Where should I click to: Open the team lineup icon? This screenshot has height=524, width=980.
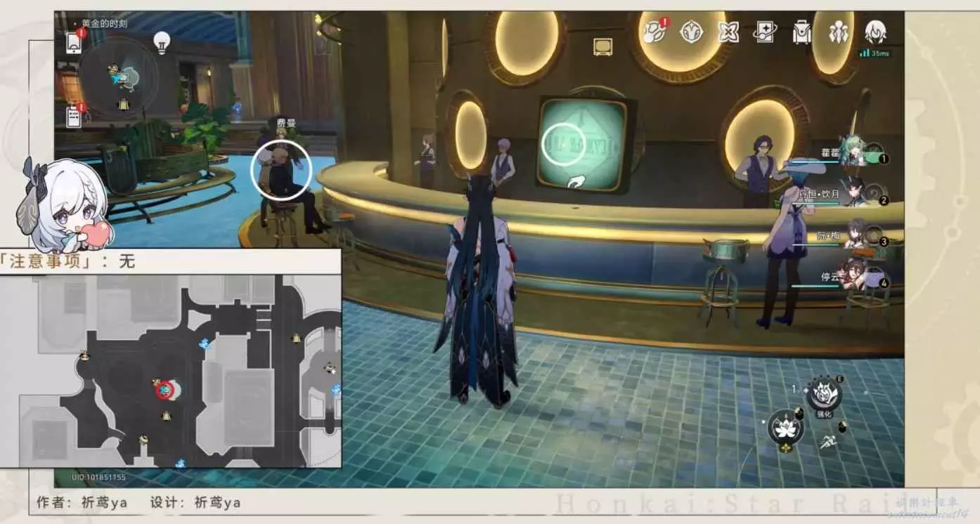coord(838,32)
